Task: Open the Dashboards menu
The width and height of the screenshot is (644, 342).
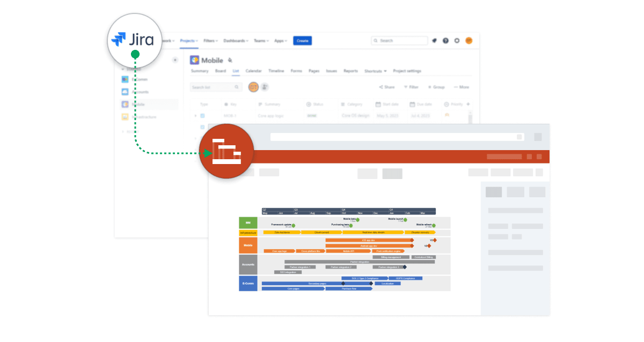Action: point(235,40)
